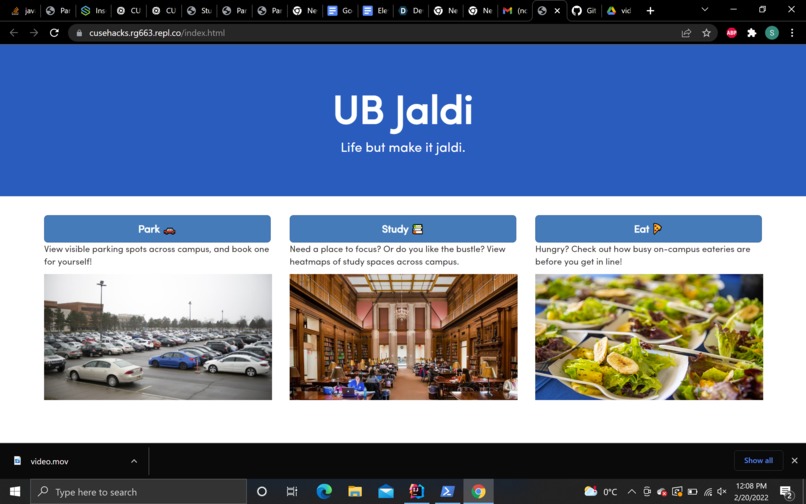
Task: Bookmark this page with the star icon
Action: click(x=706, y=33)
